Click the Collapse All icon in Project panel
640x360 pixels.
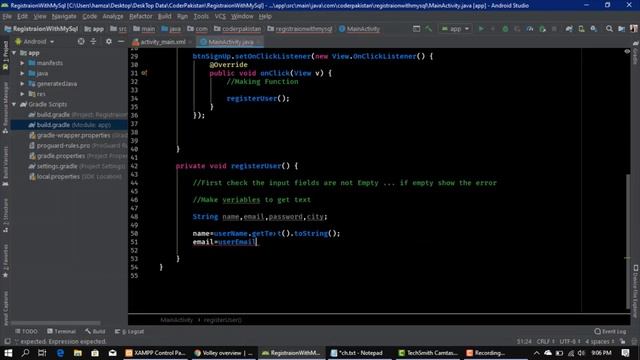93,42
